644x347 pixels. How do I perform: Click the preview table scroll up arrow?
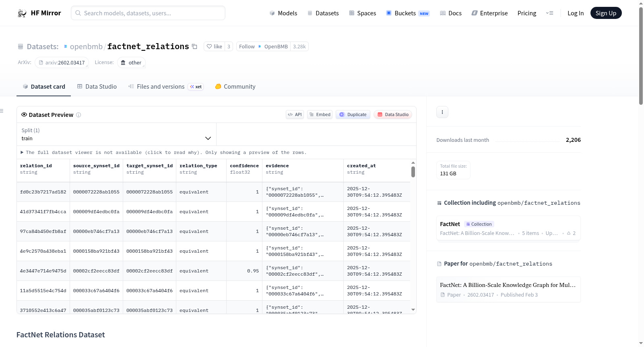[x=413, y=163]
